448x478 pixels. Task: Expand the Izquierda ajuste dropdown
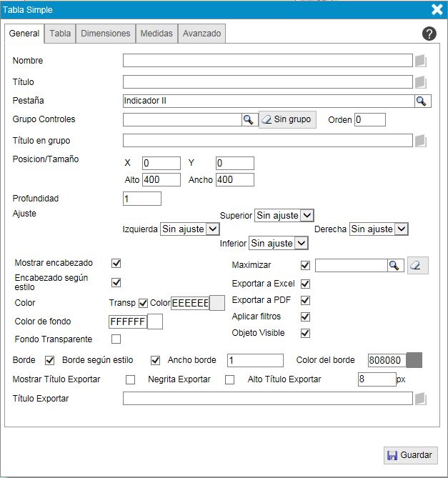coord(190,229)
